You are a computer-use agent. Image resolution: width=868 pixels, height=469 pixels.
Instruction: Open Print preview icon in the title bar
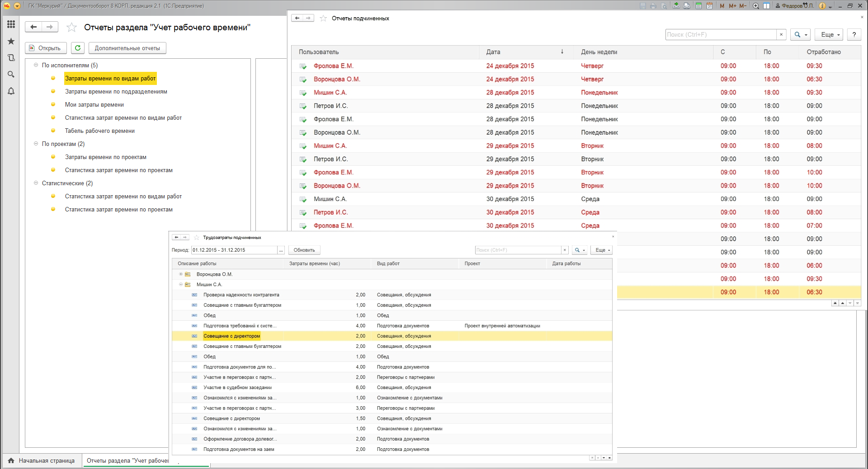click(x=664, y=6)
